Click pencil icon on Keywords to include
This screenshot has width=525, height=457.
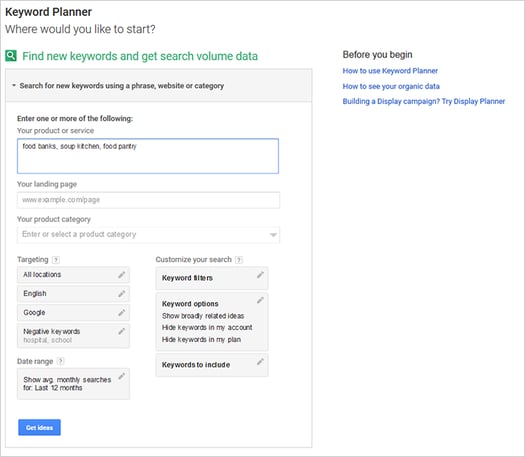click(260, 362)
